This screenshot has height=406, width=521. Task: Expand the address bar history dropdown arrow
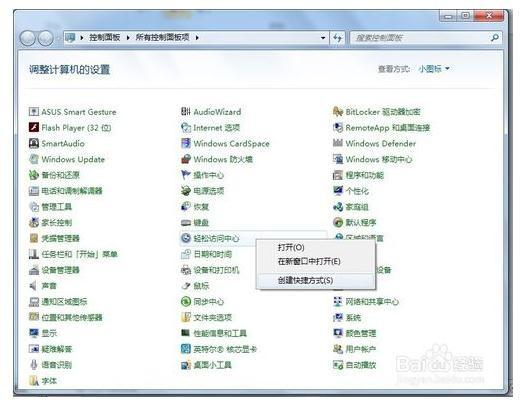[323, 38]
